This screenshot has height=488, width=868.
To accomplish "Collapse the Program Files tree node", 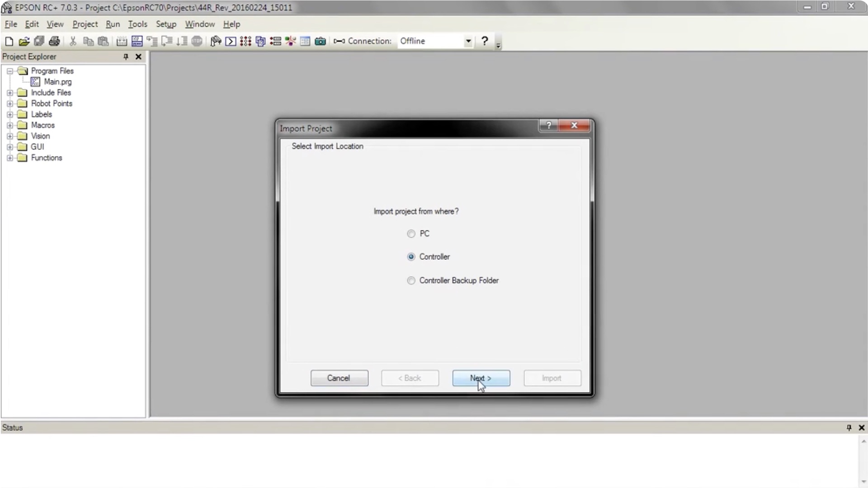I will [10, 71].
